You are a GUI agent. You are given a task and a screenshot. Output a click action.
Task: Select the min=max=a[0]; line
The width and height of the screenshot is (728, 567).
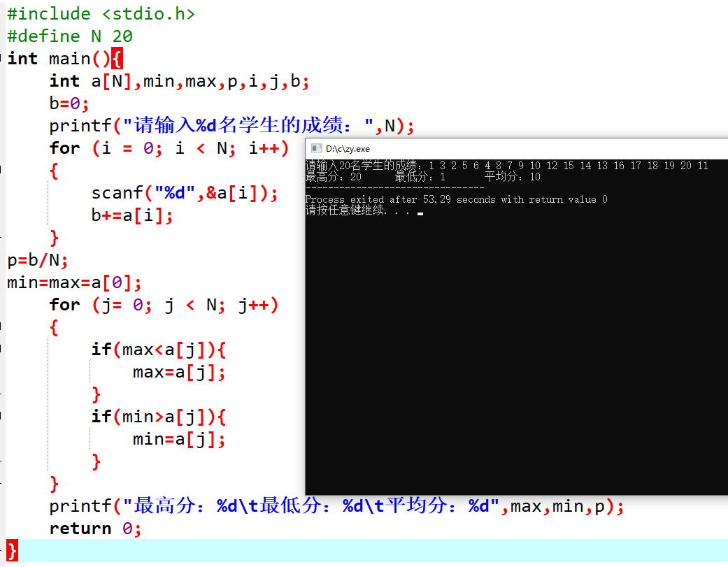(74, 282)
